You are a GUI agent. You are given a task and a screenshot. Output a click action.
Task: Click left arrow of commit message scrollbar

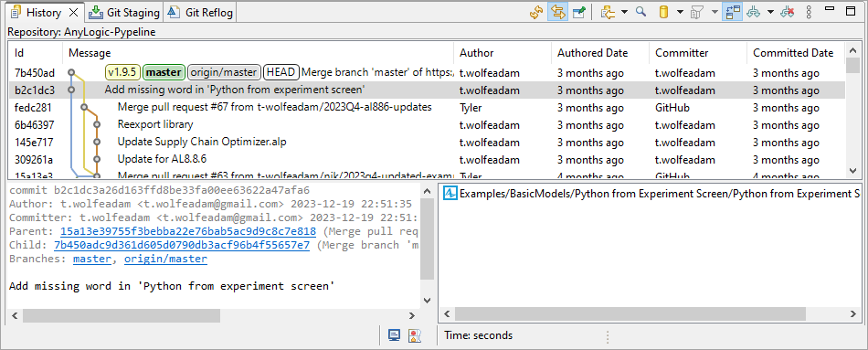15,315
